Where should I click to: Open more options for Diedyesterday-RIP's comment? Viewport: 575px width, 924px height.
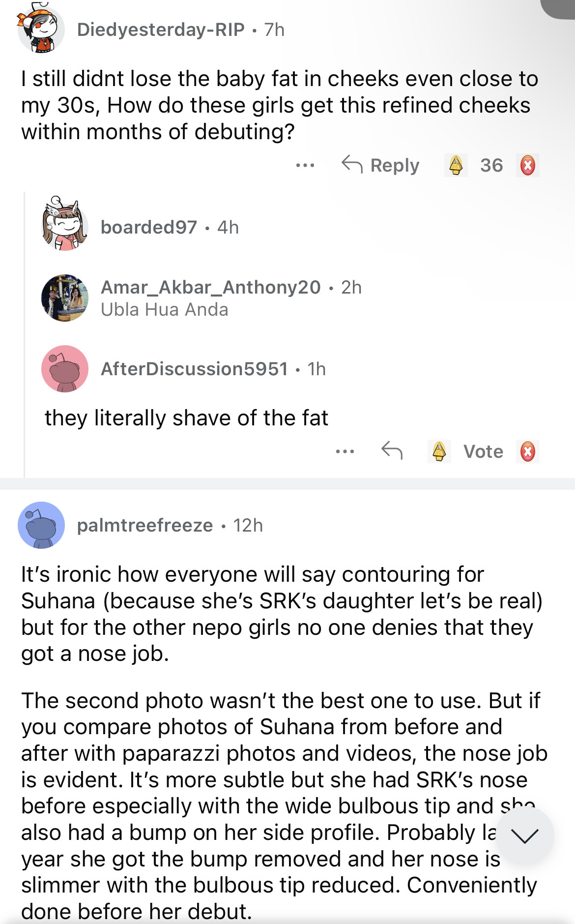coord(305,165)
